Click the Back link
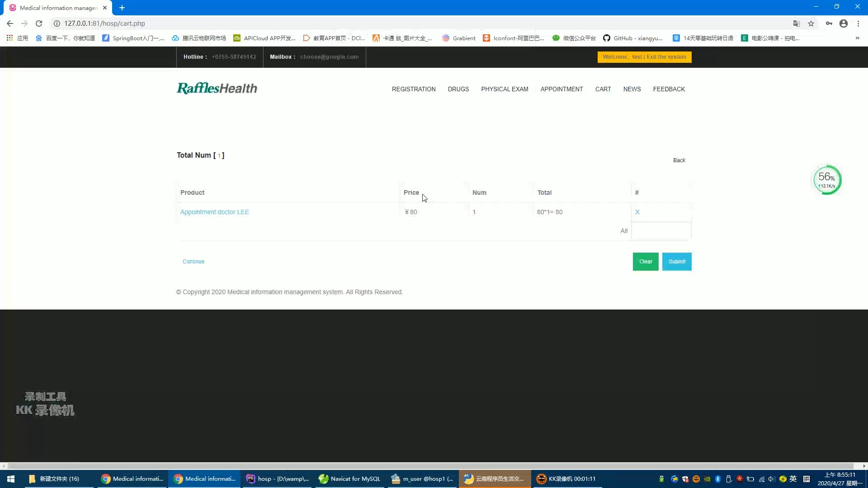 679,160
